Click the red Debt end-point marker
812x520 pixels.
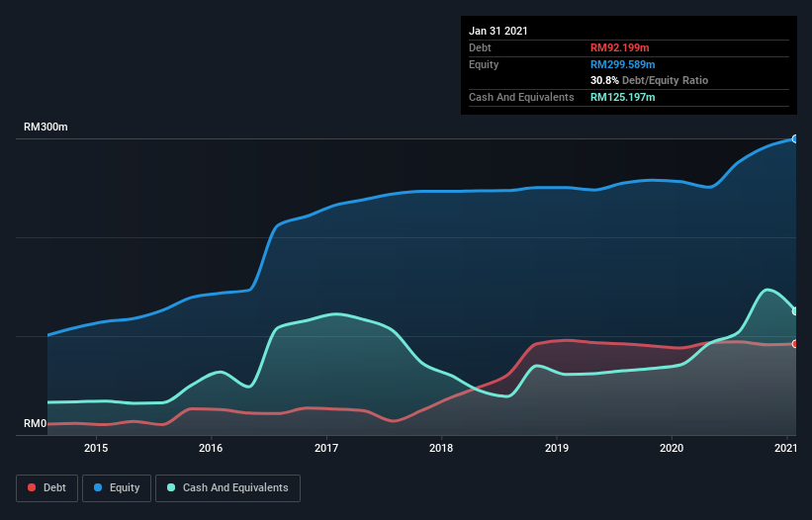795,344
